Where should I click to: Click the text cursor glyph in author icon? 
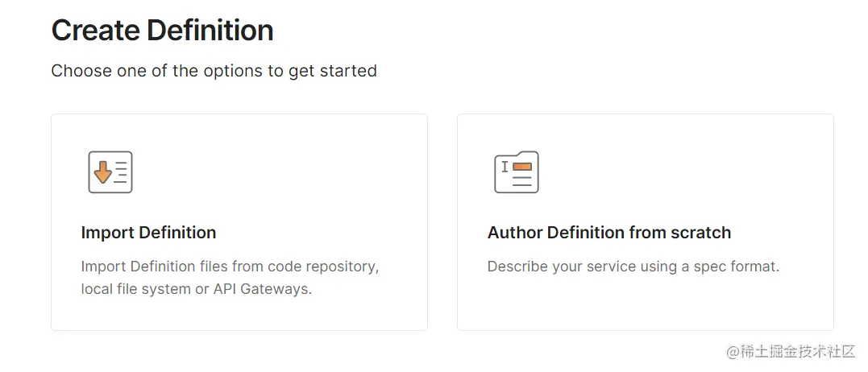click(x=505, y=167)
